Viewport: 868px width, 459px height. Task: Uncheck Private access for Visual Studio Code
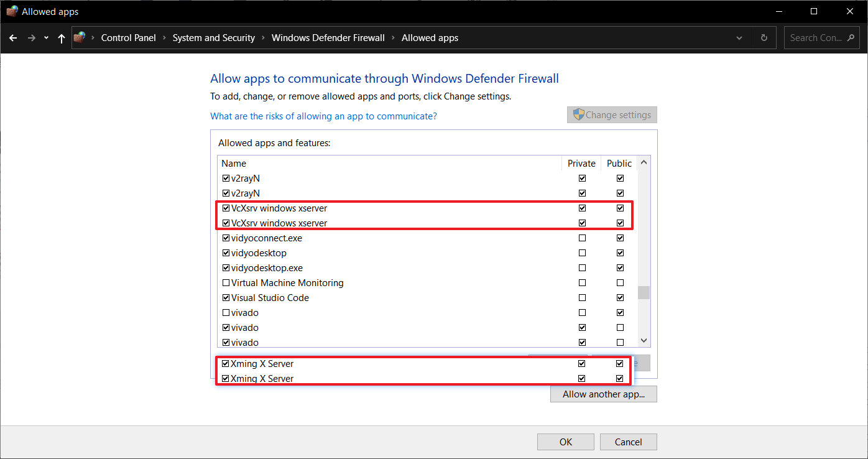(582, 297)
